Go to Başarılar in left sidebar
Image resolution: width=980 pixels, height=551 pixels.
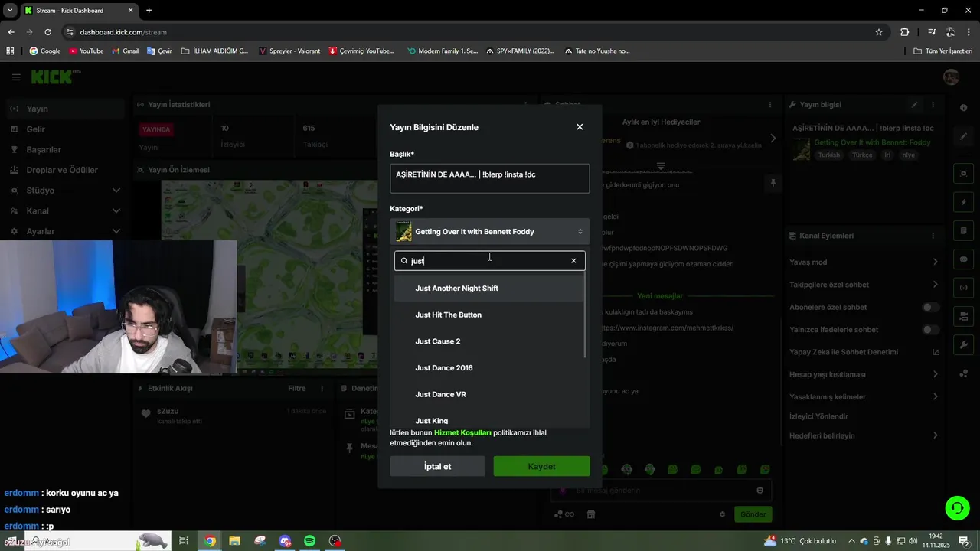pos(65,149)
